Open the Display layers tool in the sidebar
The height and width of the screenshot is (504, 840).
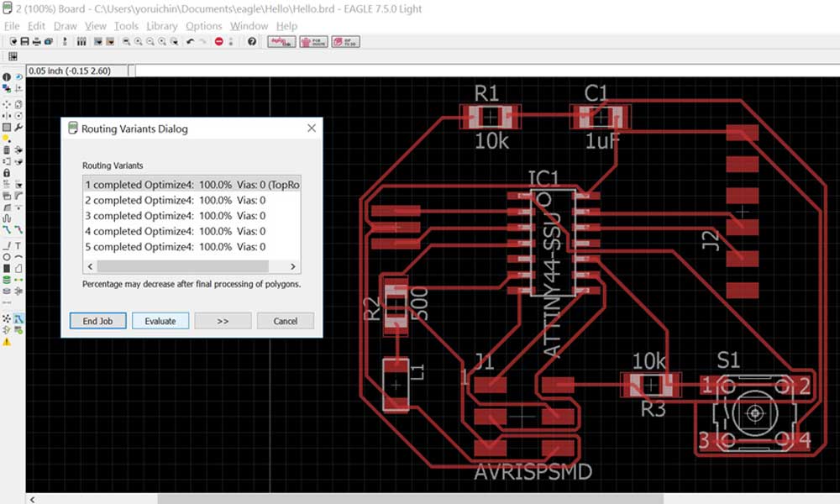coord(7,88)
